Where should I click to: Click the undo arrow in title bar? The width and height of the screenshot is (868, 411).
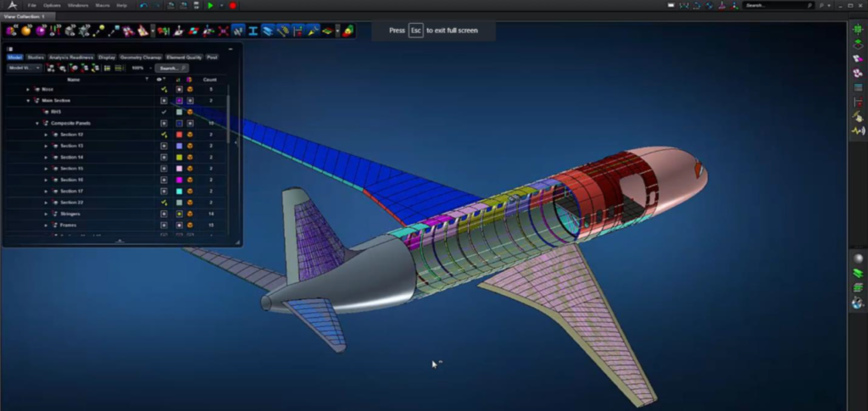point(144,6)
